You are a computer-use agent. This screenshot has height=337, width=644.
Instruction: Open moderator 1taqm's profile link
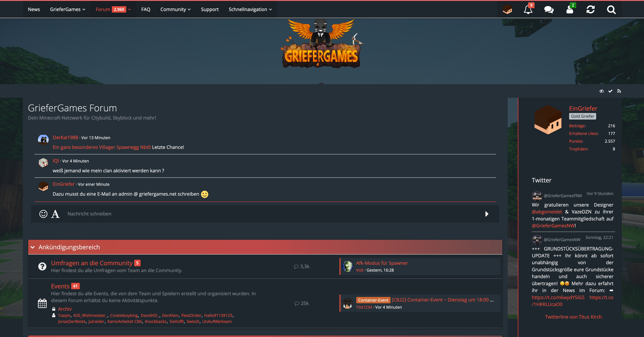pyautogui.click(x=64, y=316)
